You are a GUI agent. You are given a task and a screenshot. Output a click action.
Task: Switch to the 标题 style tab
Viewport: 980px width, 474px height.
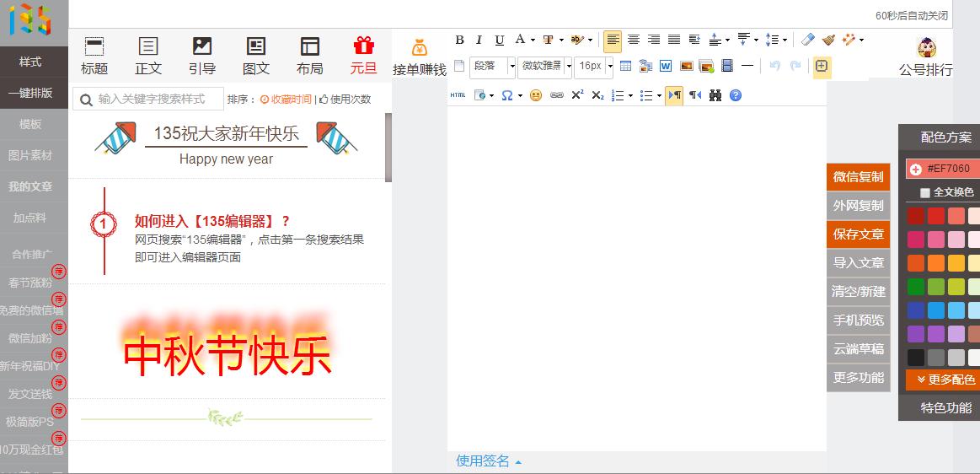[x=94, y=57]
